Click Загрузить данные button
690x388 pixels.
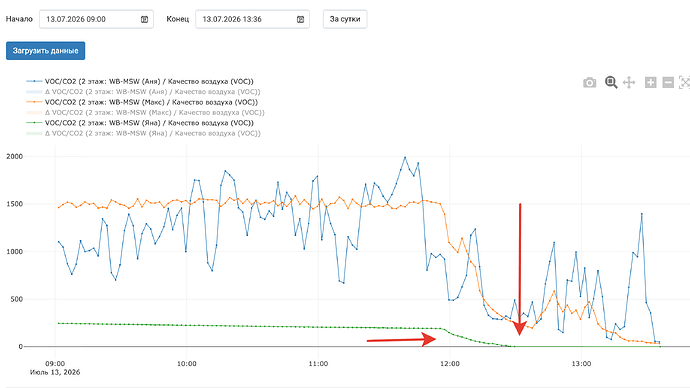pos(45,51)
